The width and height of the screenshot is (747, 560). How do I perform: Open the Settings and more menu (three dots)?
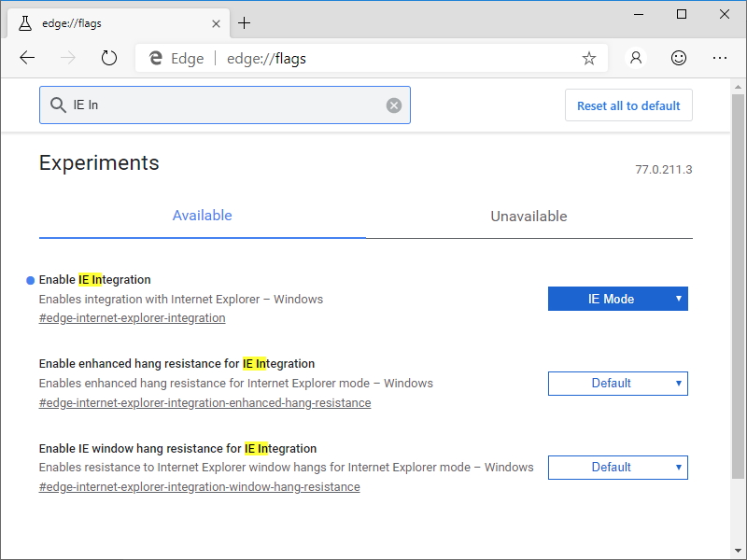[x=720, y=57]
